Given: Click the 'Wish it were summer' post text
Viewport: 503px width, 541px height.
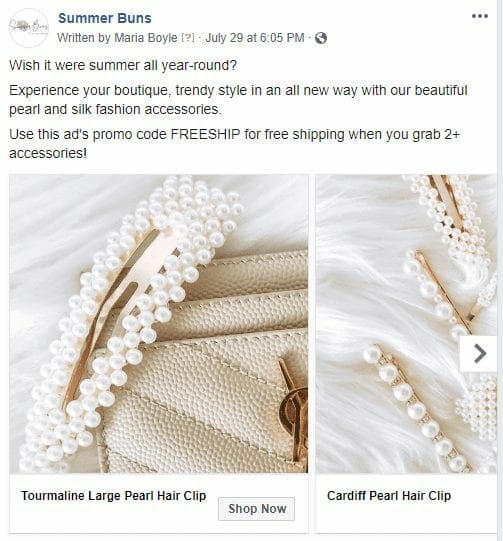Looking at the screenshot, I should [x=123, y=65].
